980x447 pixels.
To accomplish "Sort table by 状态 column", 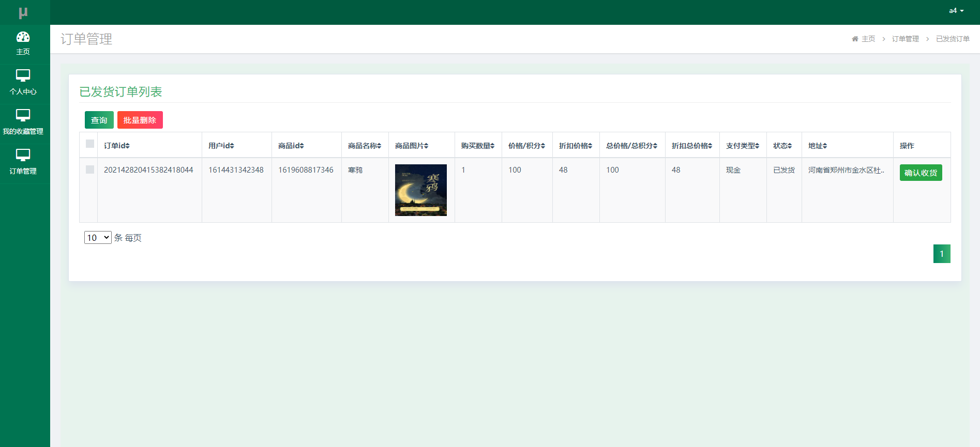I will tap(782, 146).
